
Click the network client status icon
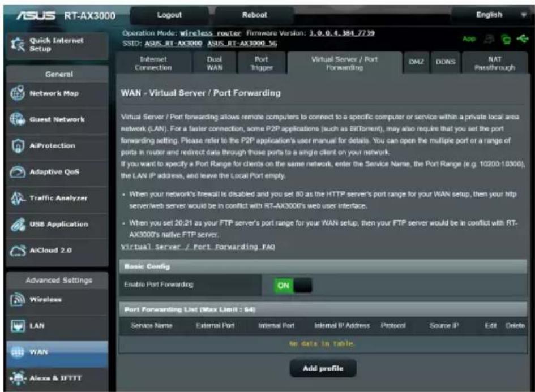point(506,39)
